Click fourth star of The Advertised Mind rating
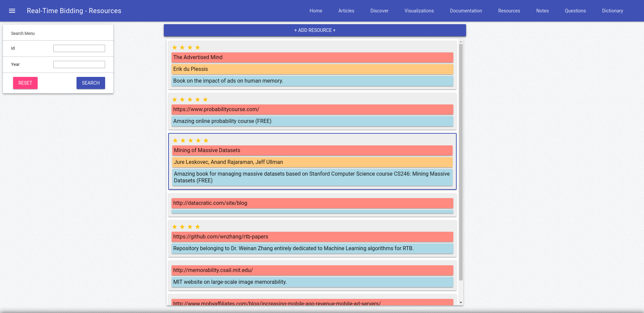Viewport: 644px width, 313px height. 198,47
